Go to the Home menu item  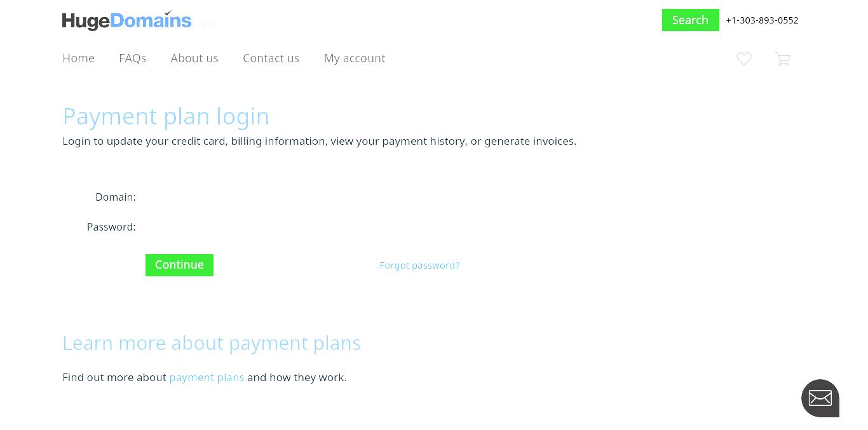tap(78, 58)
